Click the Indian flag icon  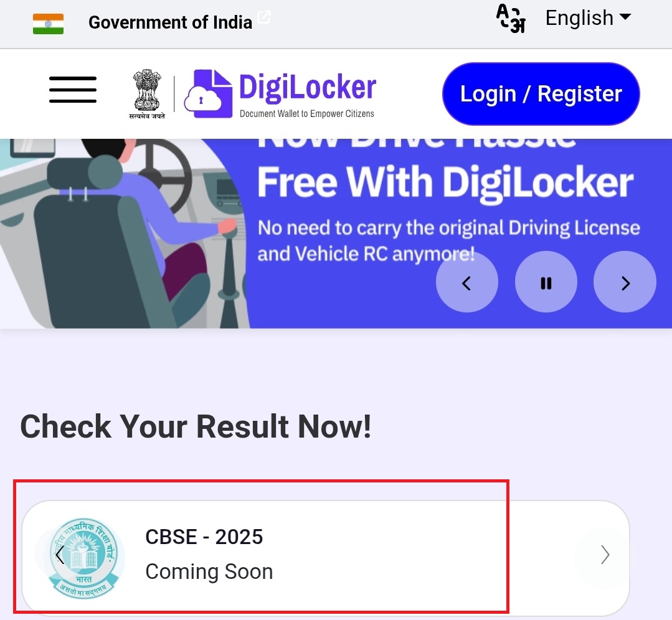pos(48,24)
